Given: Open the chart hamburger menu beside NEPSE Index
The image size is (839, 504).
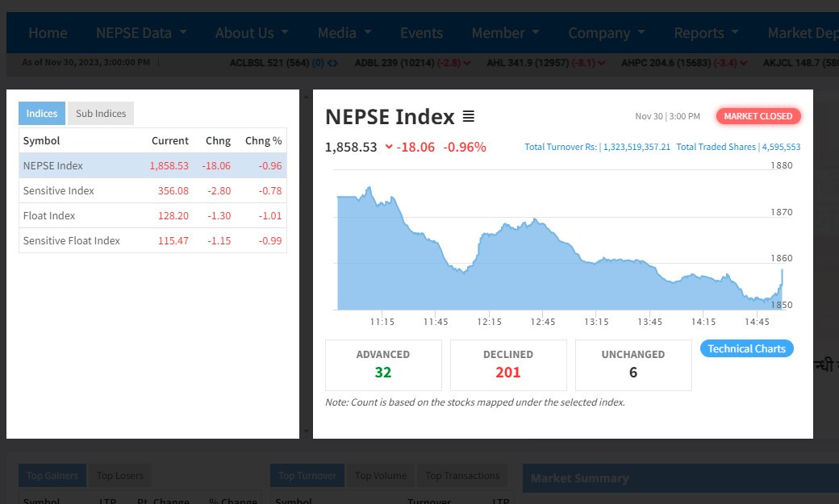Looking at the screenshot, I should [468, 116].
